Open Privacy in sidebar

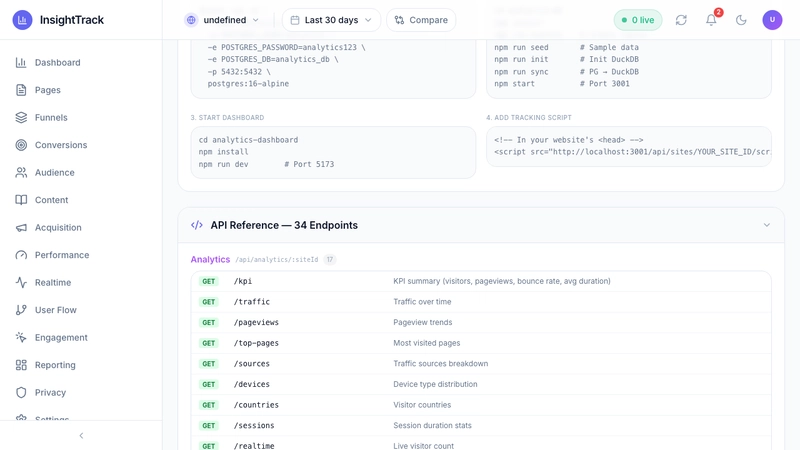pyautogui.click(x=81, y=393)
